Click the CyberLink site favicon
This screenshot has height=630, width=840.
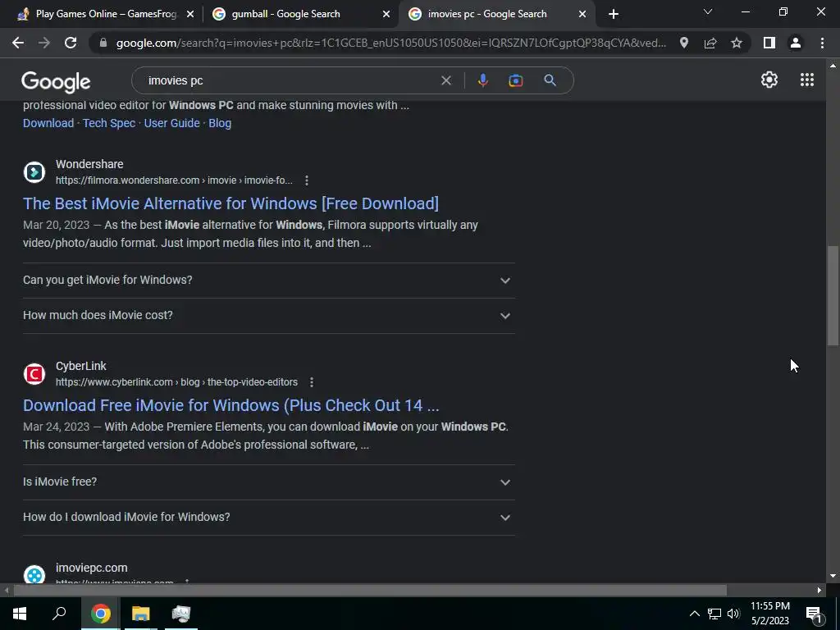pos(34,374)
